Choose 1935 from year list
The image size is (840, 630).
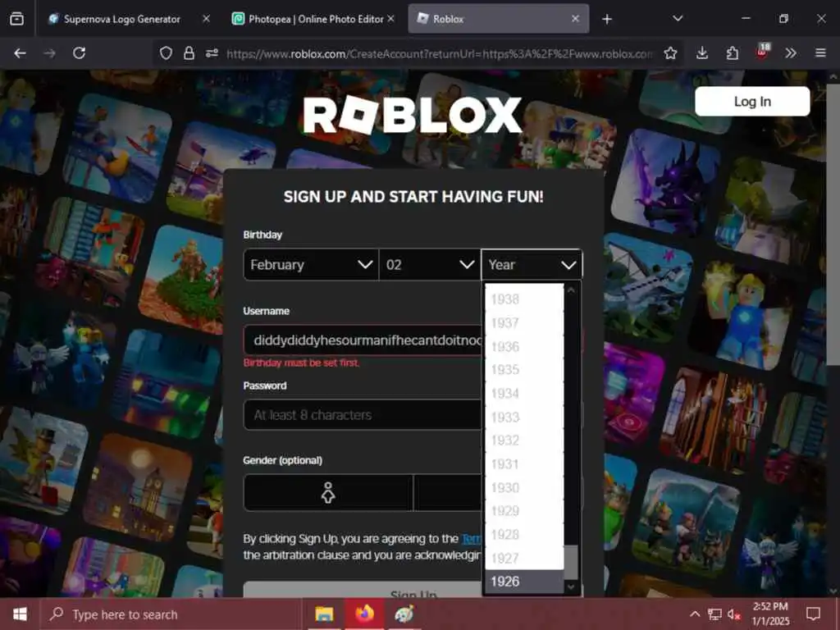point(524,370)
